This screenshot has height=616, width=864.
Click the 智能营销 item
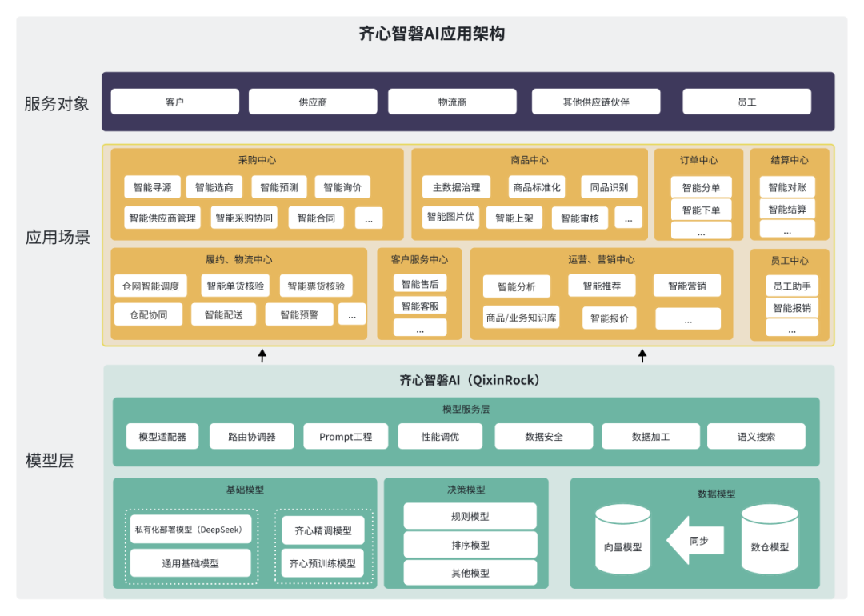687,286
